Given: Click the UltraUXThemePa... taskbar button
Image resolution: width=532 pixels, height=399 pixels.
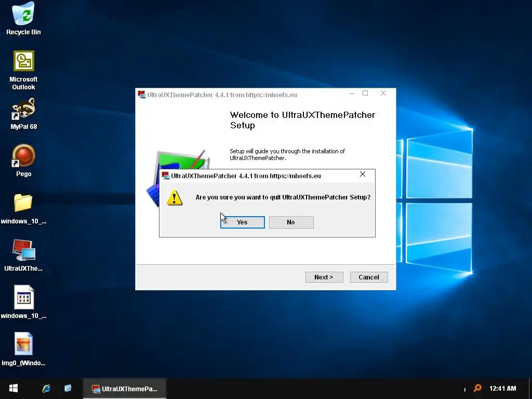Looking at the screenshot, I should [x=125, y=389].
